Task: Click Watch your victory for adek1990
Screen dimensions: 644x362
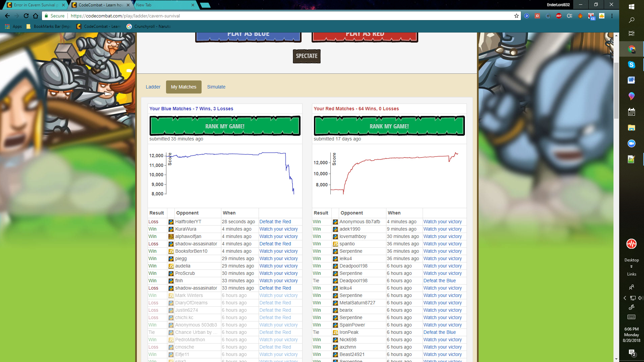Action: pos(442,229)
